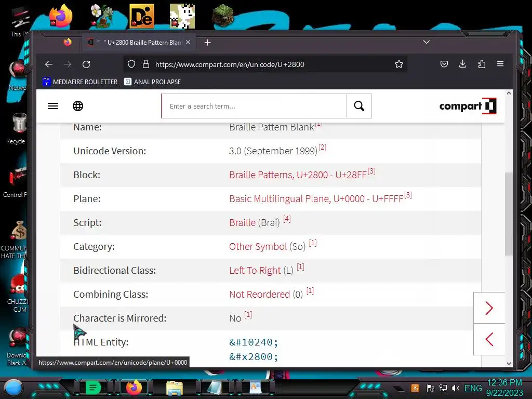Click the magnifier search button
Image resolution: width=532 pixels, height=399 pixels.
point(359,106)
